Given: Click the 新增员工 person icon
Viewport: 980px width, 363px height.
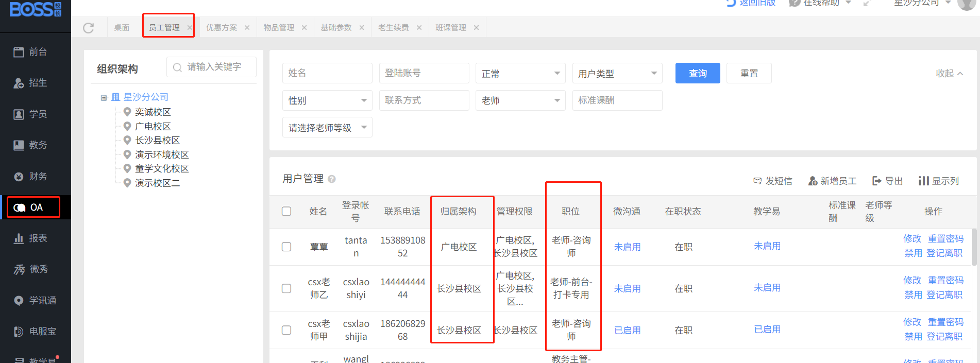Looking at the screenshot, I should click(x=813, y=181).
